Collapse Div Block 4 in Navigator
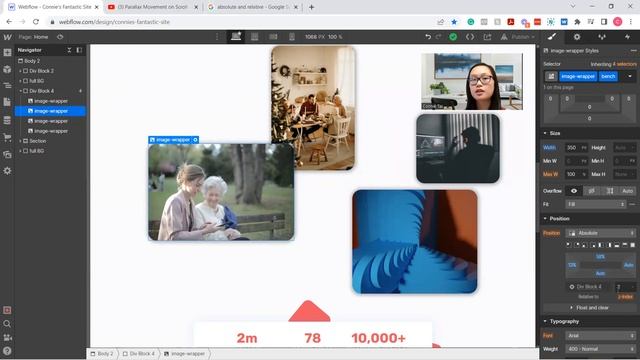The image size is (640, 360). pos(20,91)
